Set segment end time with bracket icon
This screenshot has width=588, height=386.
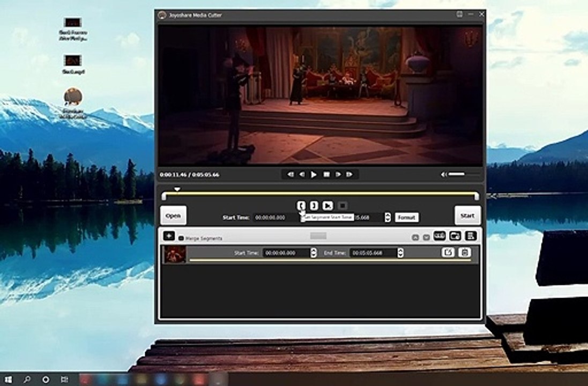click(314, 205)
